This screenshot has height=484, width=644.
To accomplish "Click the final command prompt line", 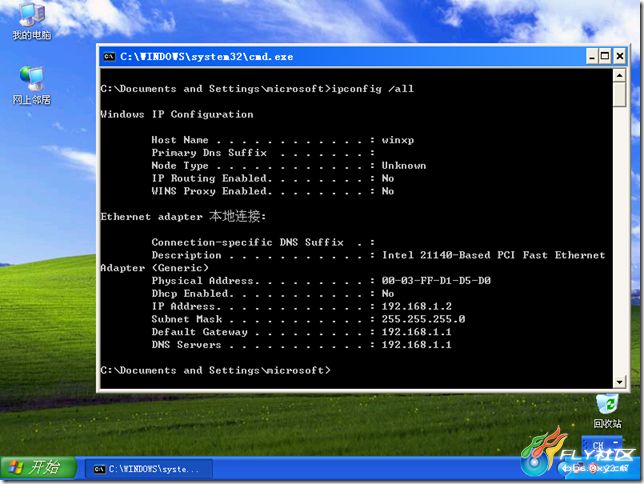I will point(215,370).
